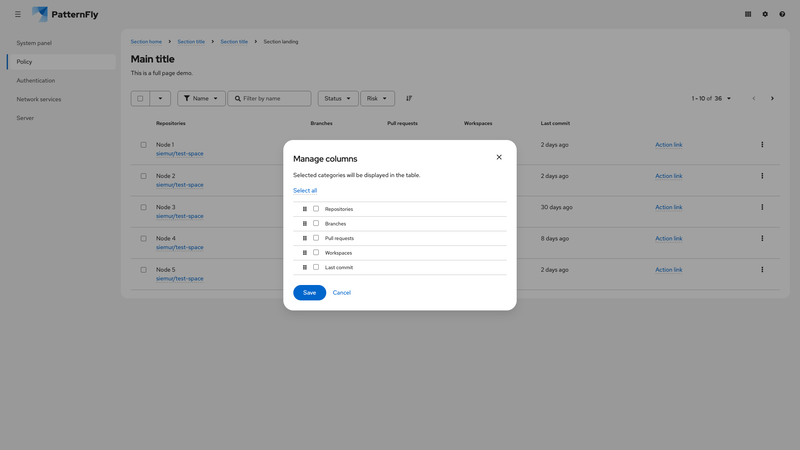This screenshot has width=800, height=450.
Task: Check the Branches column checkbox
Action: 316,223
